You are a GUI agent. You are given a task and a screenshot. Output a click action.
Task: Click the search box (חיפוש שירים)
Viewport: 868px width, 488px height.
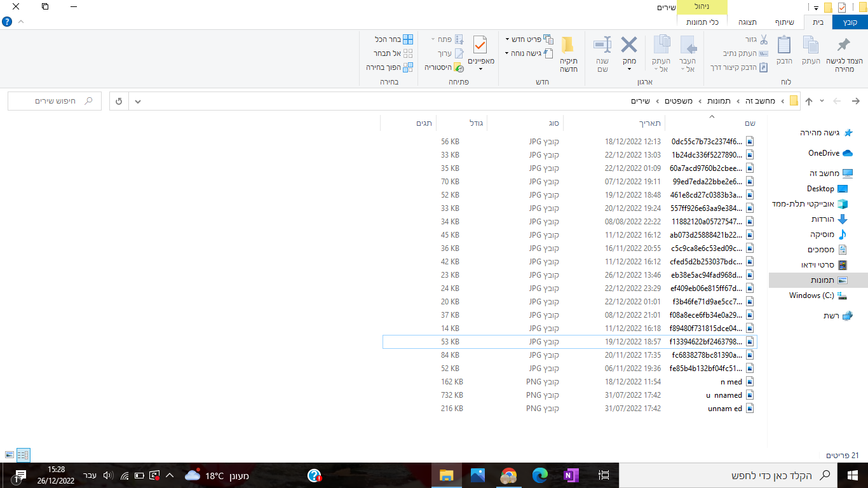(x=55, y=101)
